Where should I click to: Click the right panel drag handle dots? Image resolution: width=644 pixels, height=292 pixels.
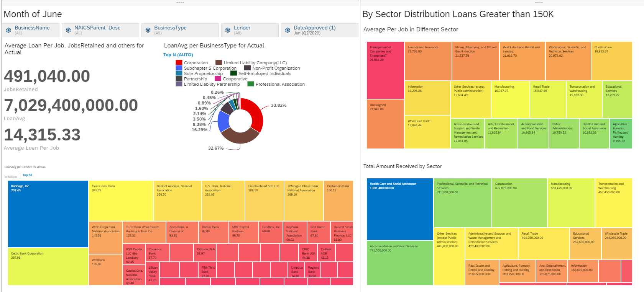(x=539, y=3)
